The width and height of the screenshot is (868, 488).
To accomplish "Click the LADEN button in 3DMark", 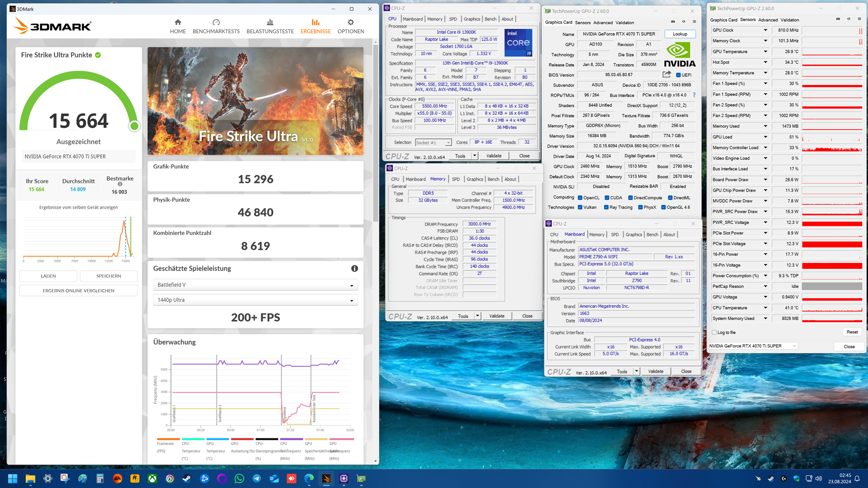I will [48, 276].
